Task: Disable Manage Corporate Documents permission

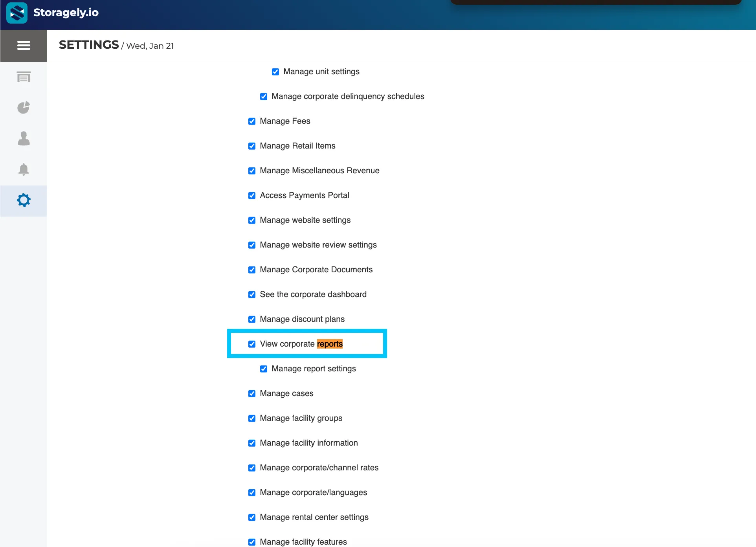Action: coord(252,270)
